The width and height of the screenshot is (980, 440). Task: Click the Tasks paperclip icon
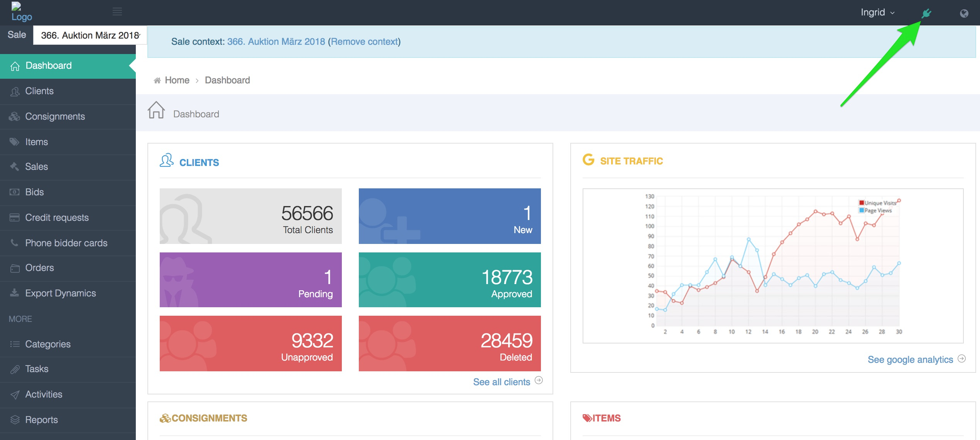tap(15, 369)
